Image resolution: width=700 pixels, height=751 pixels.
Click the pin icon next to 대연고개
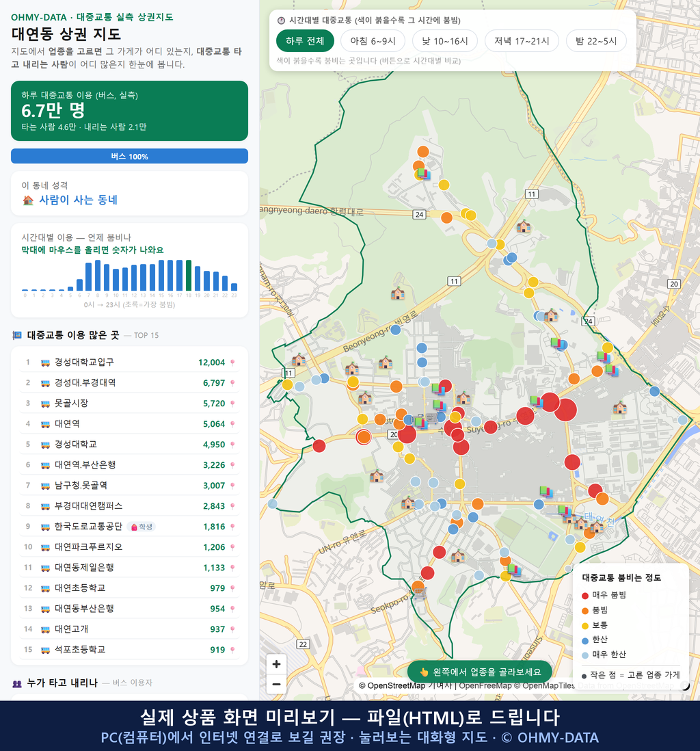pos(232,629)
